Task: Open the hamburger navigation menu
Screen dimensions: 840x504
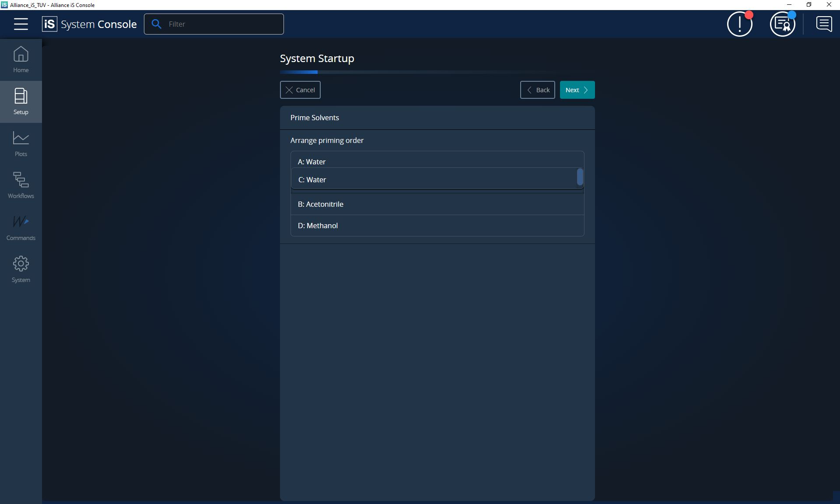Action: click(x=21, y=24)
